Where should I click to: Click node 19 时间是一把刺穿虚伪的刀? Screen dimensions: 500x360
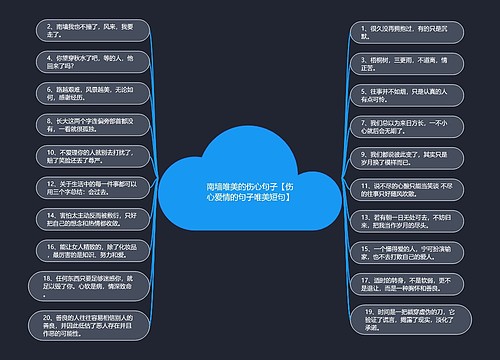coord(411,320)
